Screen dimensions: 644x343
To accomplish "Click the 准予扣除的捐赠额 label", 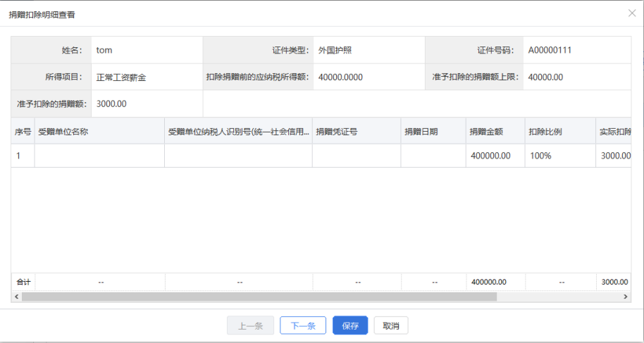I will (x=52, y=104).
